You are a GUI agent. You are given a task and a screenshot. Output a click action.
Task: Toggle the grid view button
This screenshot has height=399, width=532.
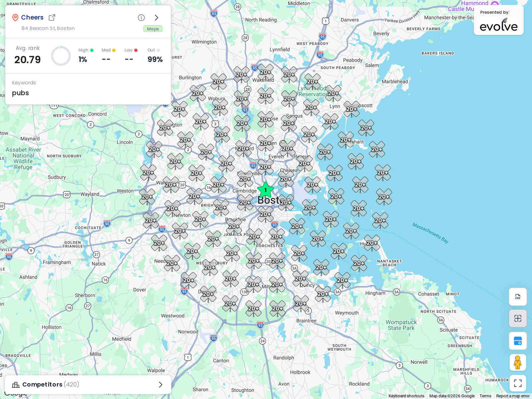518,319
